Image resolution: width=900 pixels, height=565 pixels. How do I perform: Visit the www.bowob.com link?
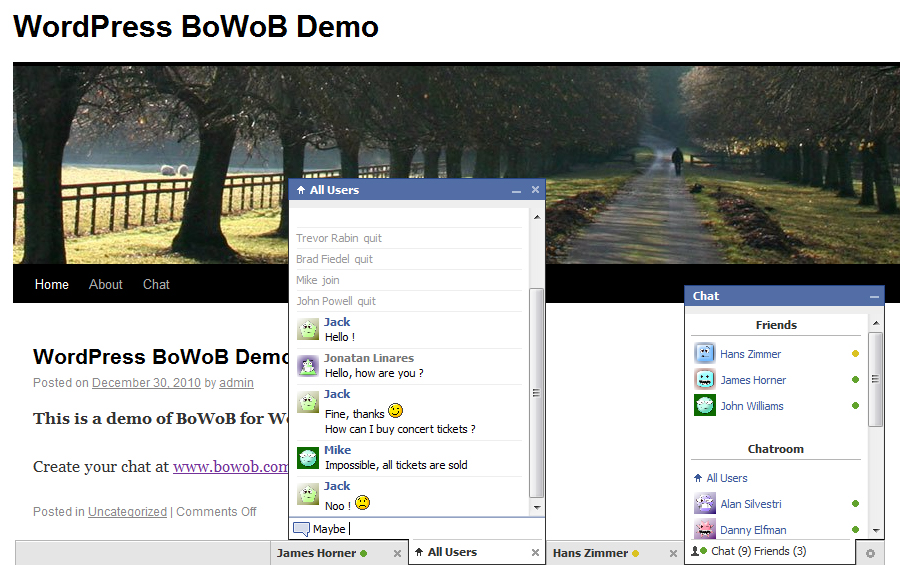[x=231, y=466]
